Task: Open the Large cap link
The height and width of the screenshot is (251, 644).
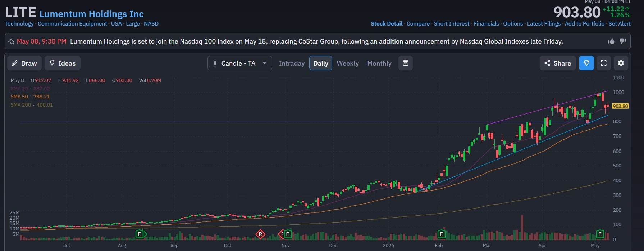Action: [x=133, y=24]
